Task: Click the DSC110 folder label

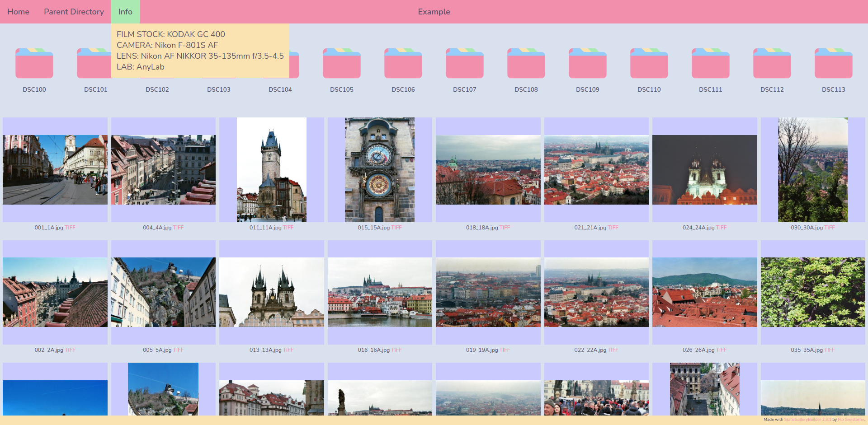Action: tap(649, 89)
